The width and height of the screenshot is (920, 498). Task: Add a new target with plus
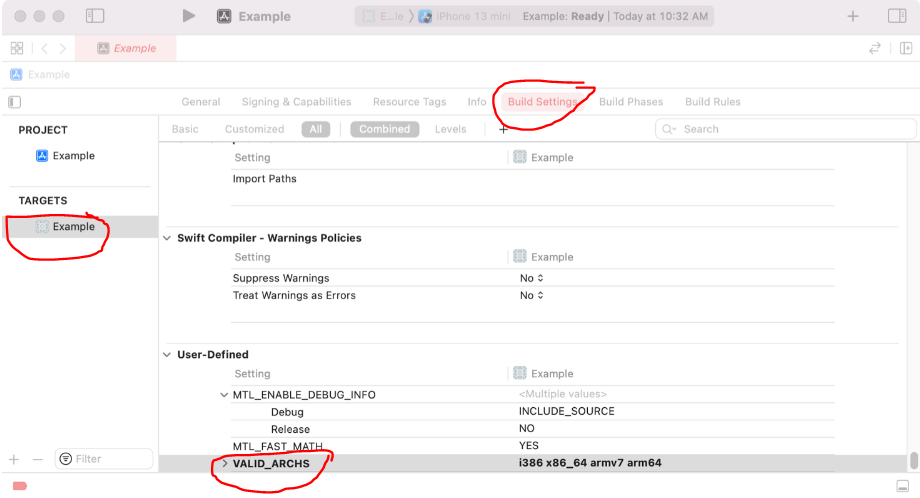(15, 459)
